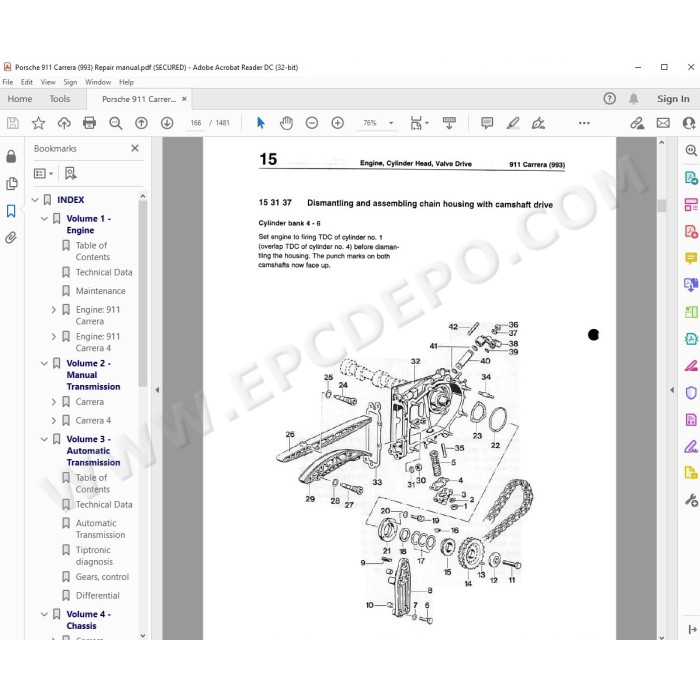Add a sticky note comment

pos(487,123)
